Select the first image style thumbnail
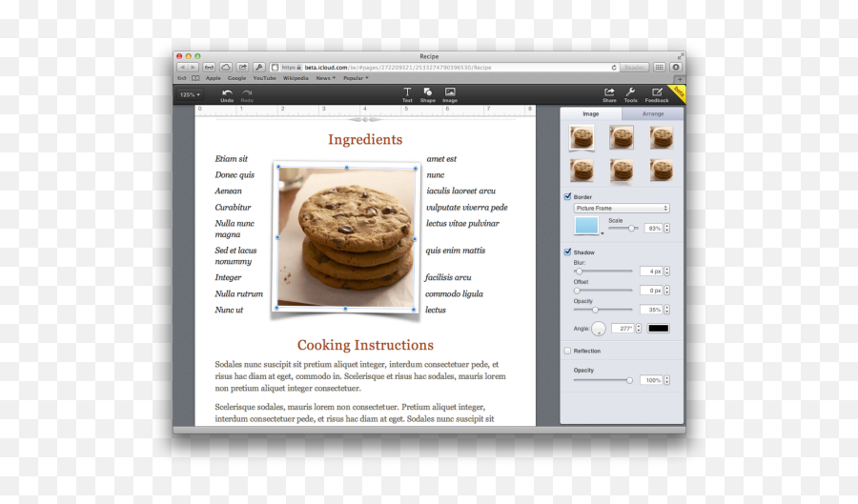 pos(582,137)
